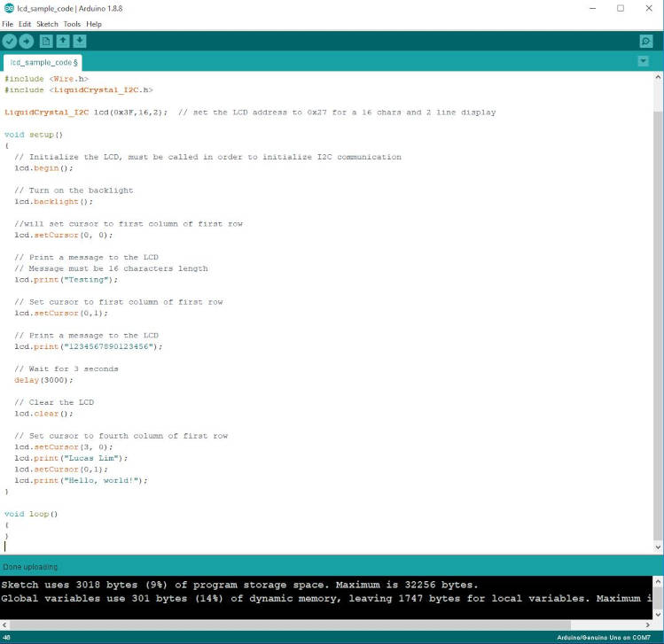Click the Verify sketch checkmark button
Image resolution: width=664 pixels, height=644 pixels.
coord(10,41)
